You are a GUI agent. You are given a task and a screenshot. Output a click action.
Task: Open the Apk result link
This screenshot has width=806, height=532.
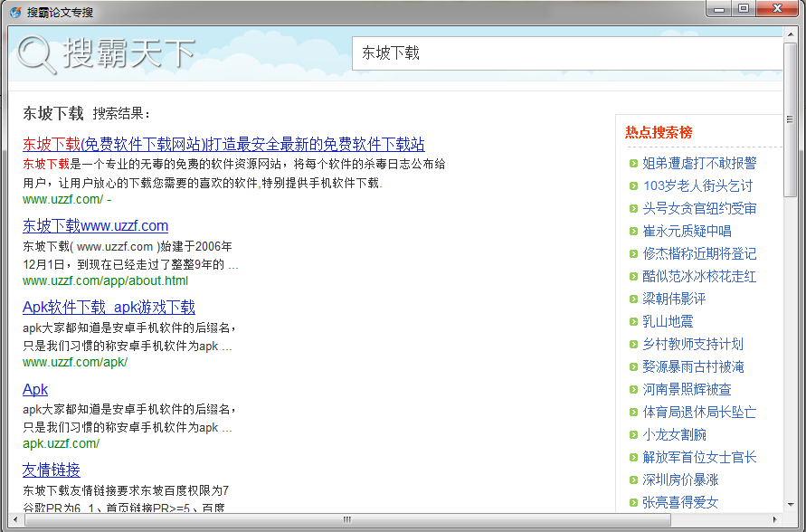[x=35, y=389]
